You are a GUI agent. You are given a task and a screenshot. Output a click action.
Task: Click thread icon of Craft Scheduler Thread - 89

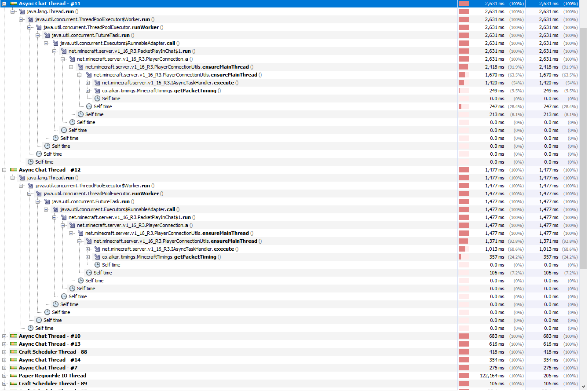13,384
